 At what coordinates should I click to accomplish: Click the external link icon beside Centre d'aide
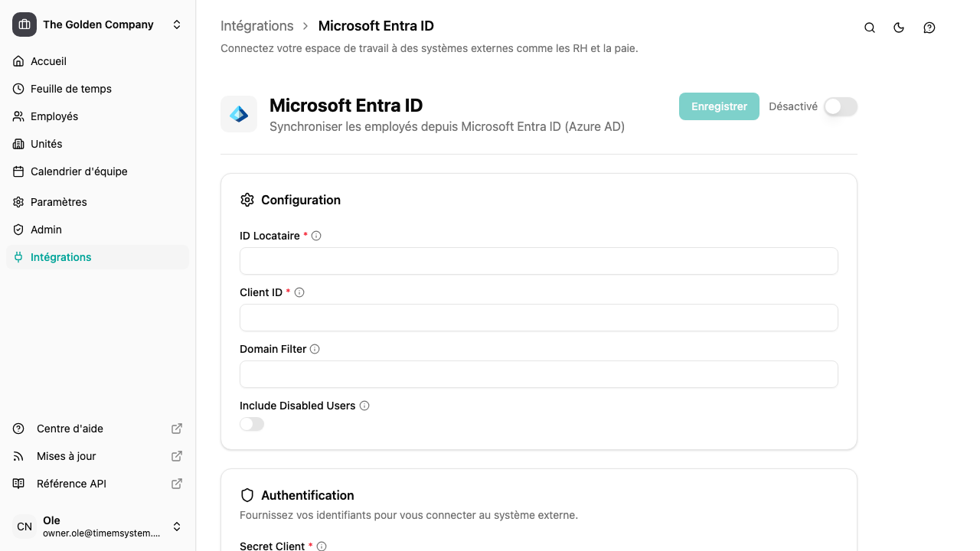tap(176, 429)
